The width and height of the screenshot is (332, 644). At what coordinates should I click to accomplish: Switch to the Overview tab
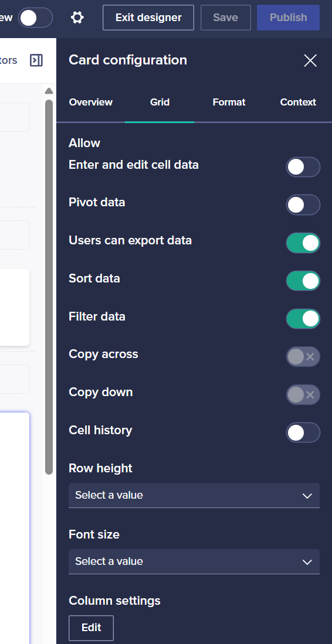[x=91, y=103]
